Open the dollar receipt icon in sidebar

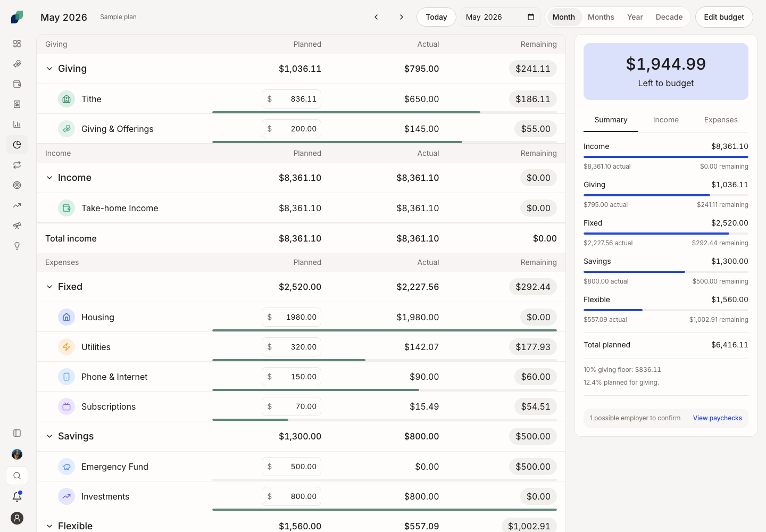[17, 104]
